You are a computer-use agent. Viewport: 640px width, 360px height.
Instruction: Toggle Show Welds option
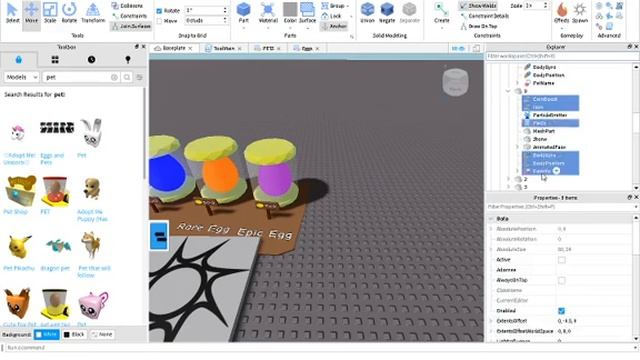click(x=478, y=6)
